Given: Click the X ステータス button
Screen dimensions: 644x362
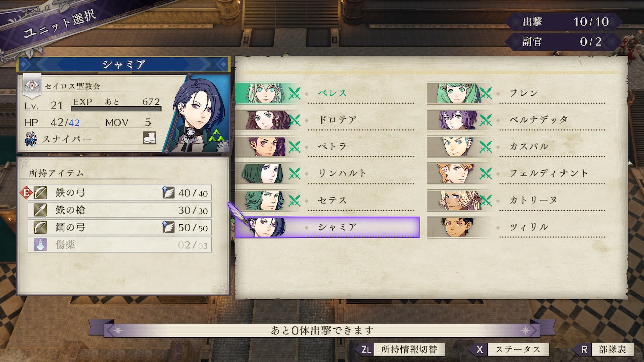Looking at the screenshot, I should click(509, 350).
